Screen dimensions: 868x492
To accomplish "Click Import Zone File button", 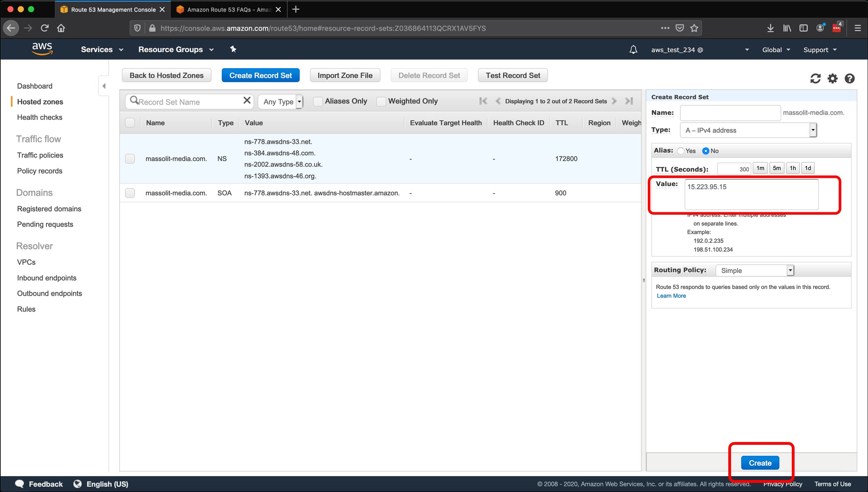I will 345,75.
